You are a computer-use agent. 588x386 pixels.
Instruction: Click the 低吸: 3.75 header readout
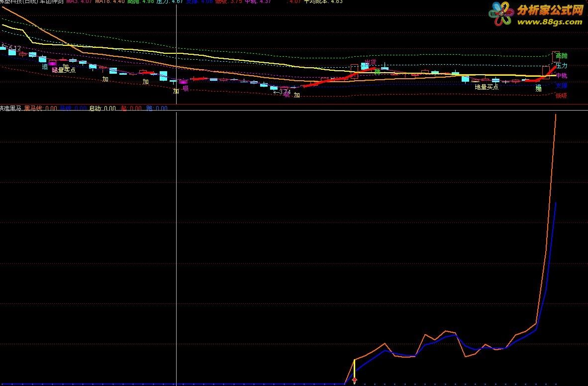click(x=228, y=1)
